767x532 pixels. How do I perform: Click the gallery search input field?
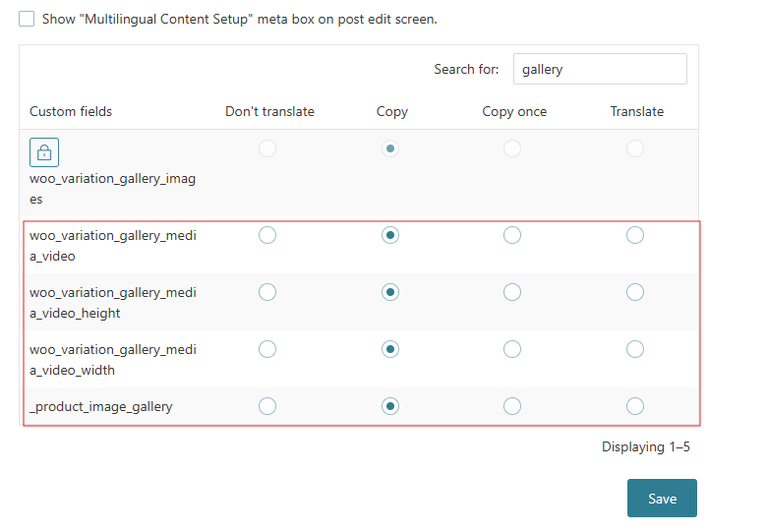point(599,69)
